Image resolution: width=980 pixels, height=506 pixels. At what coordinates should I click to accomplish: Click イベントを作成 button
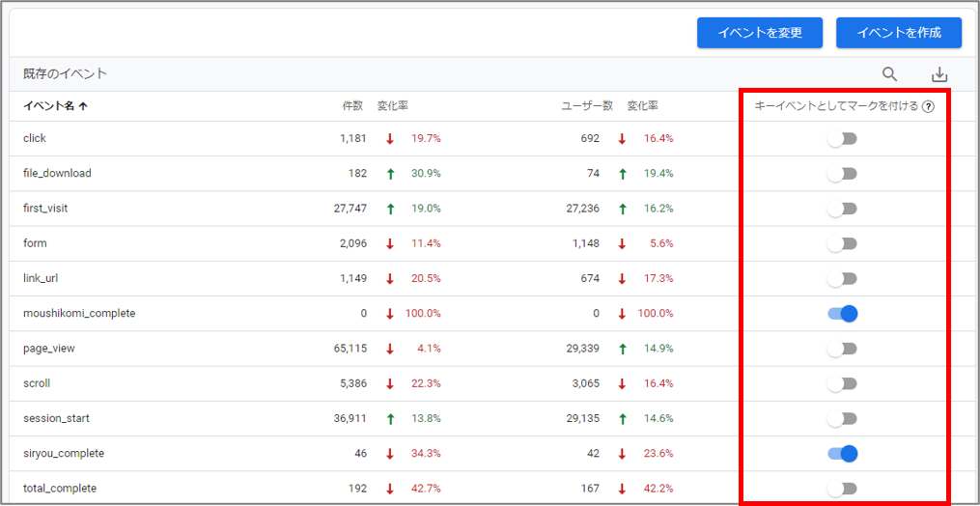click(x=898, y=33)
